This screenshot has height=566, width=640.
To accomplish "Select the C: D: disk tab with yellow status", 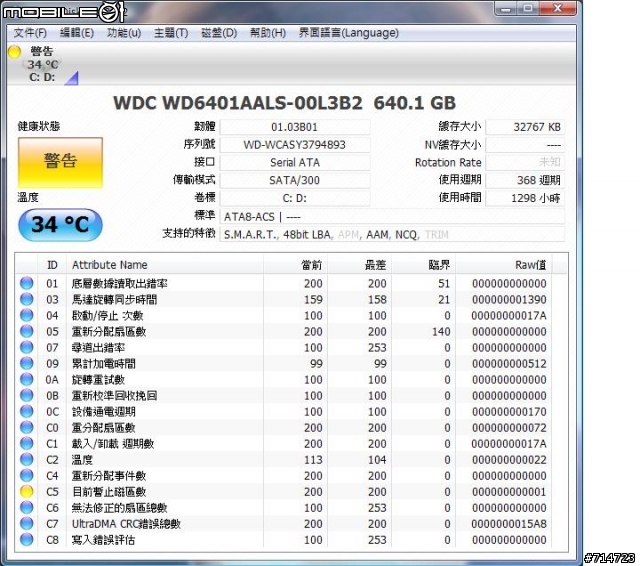I will (42, 64).
